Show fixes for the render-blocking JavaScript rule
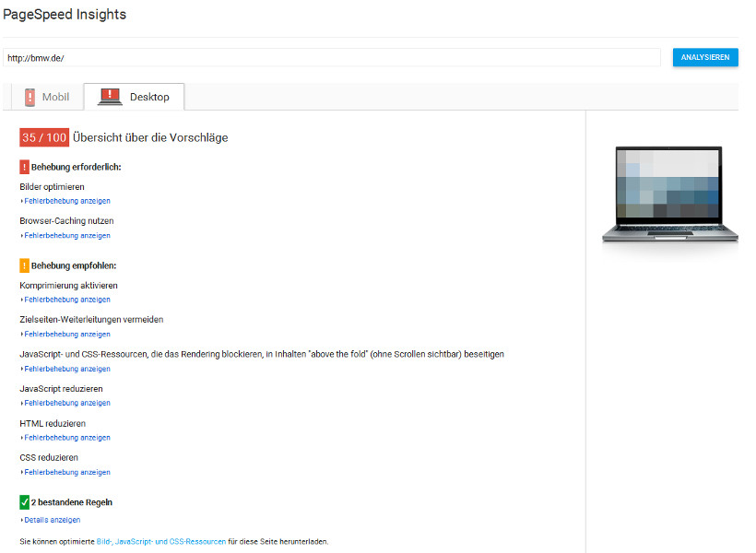This screenshot has width=756, height=553. click(x=65, y=369)
